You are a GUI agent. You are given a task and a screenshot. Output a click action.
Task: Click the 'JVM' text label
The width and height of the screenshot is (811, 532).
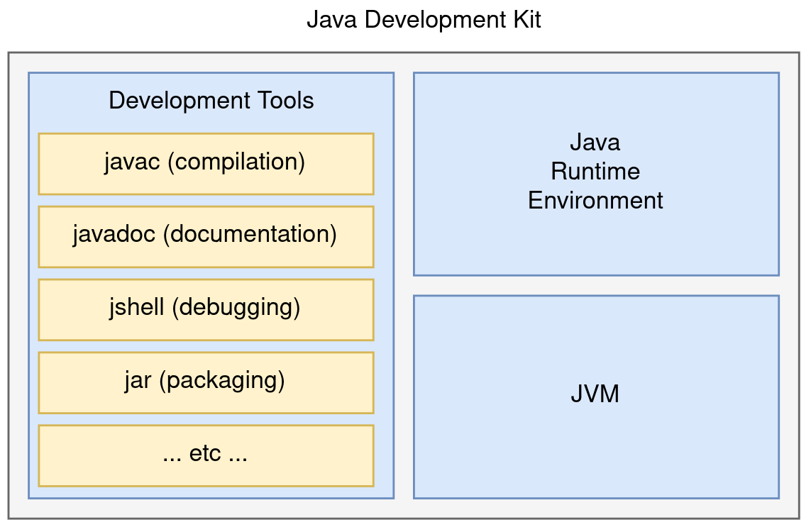tap(595, 394)
